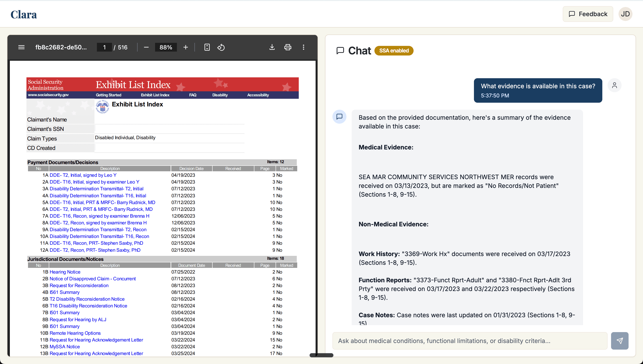Open 1B Hearing Notice link
This screenshot has width=643, height=364.
pyautogui.click(x=65, y=272)
